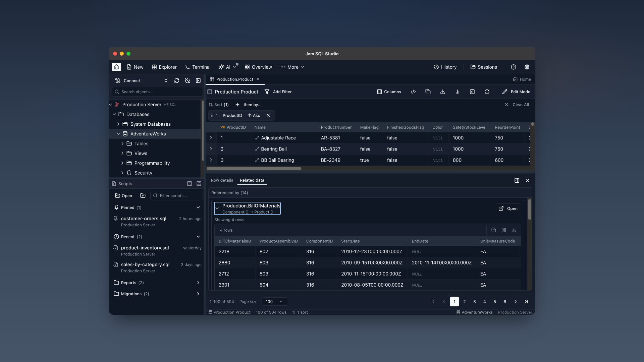Open the Production.BillOfMaterials table
This screenshot has width=644, height=362.
(x=508, y=208)
